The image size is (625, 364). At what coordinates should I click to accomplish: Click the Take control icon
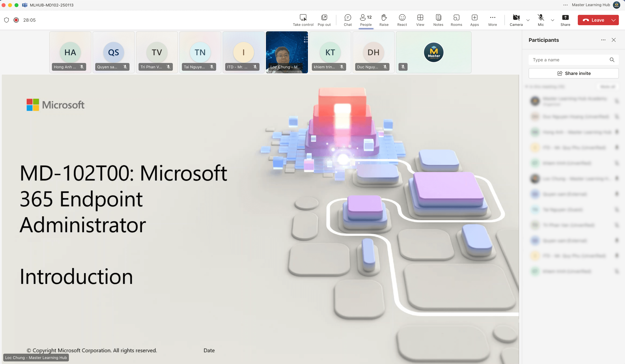303,17
